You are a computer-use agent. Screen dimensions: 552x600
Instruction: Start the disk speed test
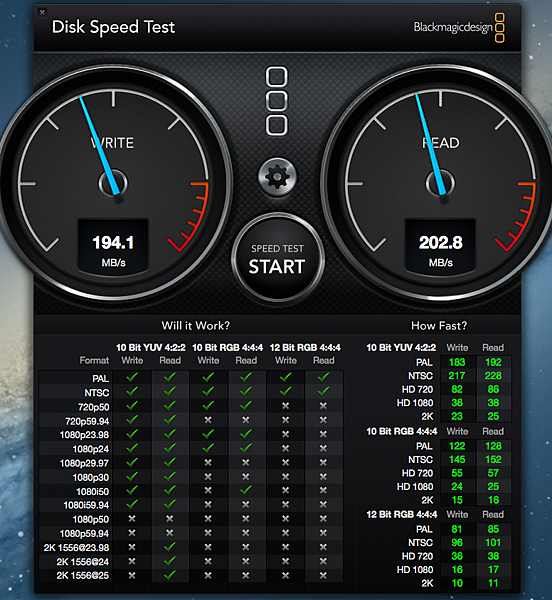coord(278,257)
